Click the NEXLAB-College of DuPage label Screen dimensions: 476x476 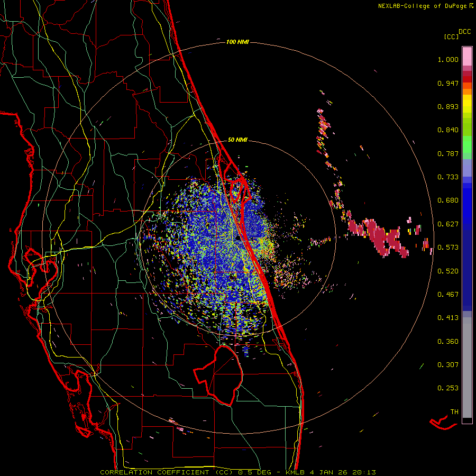pos(425,6)
